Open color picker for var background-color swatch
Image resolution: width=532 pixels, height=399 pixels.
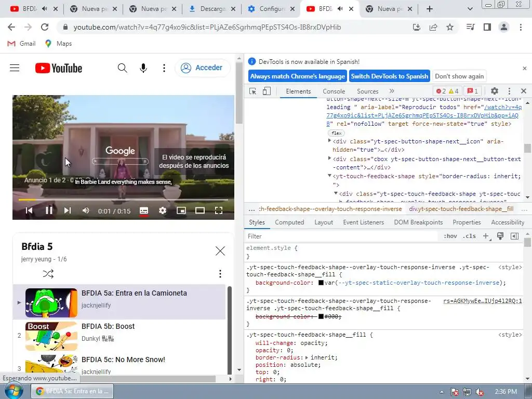click(321, 283)
